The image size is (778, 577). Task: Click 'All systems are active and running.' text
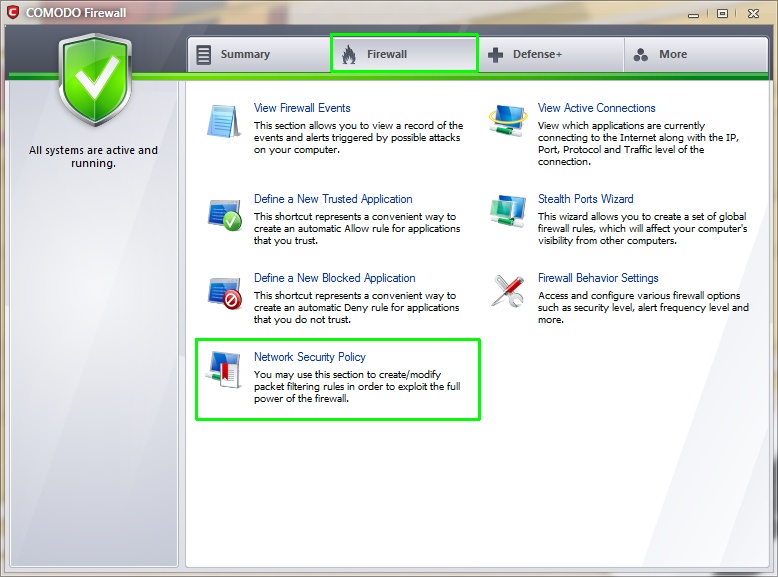[x=93, y=156]
